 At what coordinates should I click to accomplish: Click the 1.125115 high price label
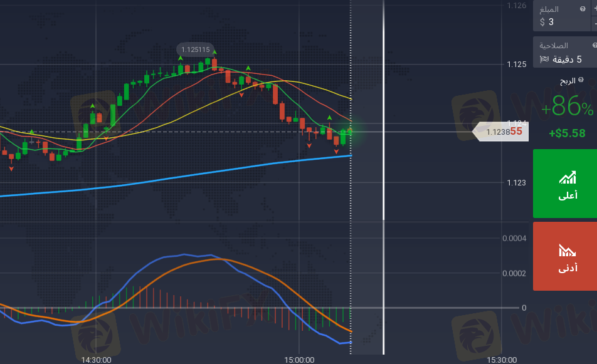tap(195, 49)
